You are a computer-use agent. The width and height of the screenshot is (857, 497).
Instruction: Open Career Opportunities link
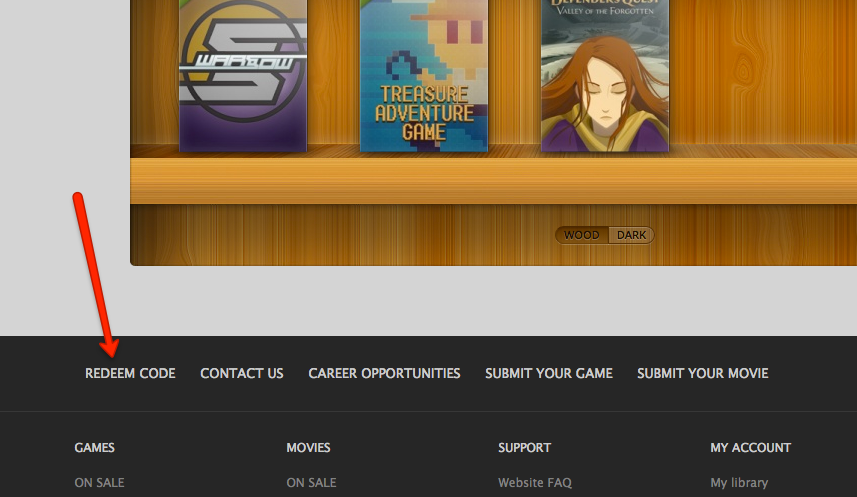click(x=384, y=373)
